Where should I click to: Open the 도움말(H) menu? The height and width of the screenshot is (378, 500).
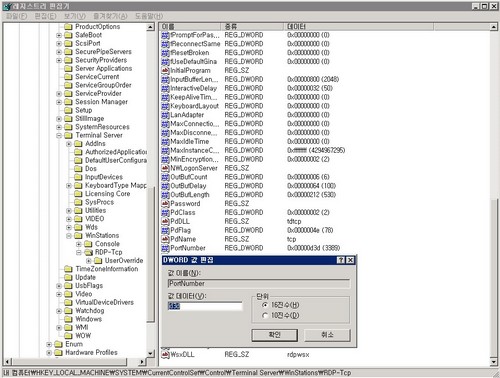(x=149, y=16)
